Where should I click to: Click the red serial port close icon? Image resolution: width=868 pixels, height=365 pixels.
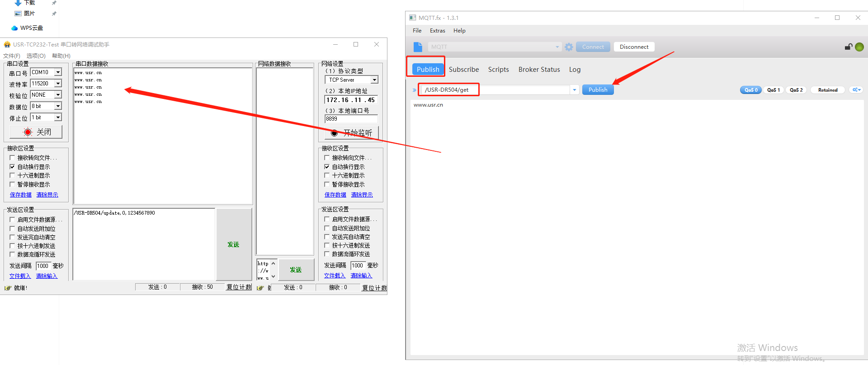click(28, 132)
